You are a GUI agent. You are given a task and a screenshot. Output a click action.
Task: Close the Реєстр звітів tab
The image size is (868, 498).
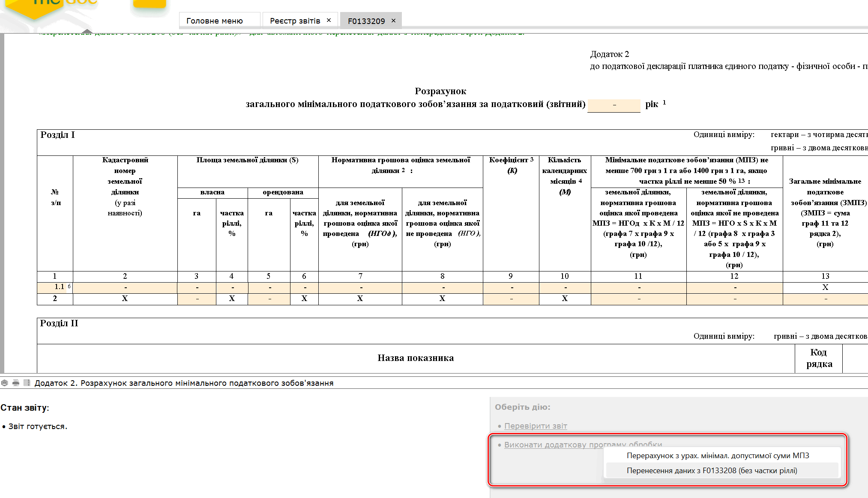click(329, 20)
